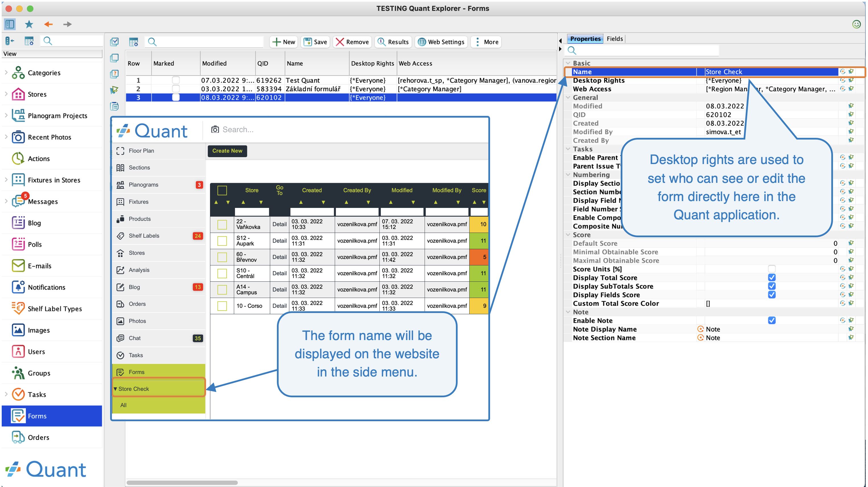Image resolution: width=868 pixels, height=487 pixels.
Task: Open Groups in the sidebar
Action: tap(39, 373)
